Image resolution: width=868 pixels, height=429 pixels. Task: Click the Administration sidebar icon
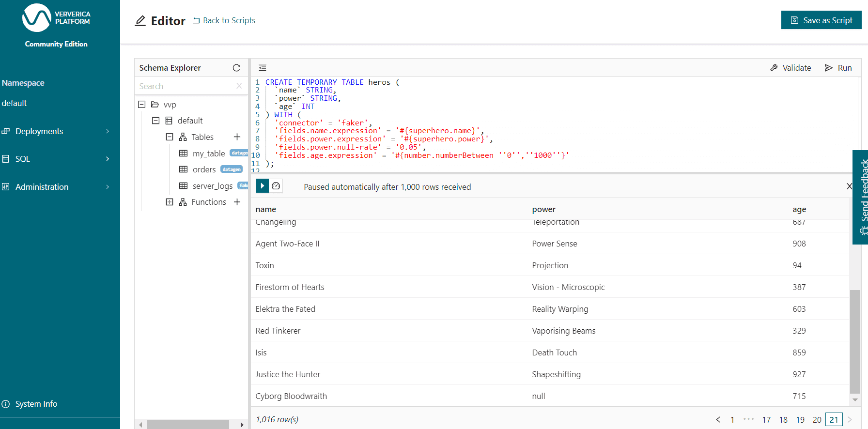(6, 187)
